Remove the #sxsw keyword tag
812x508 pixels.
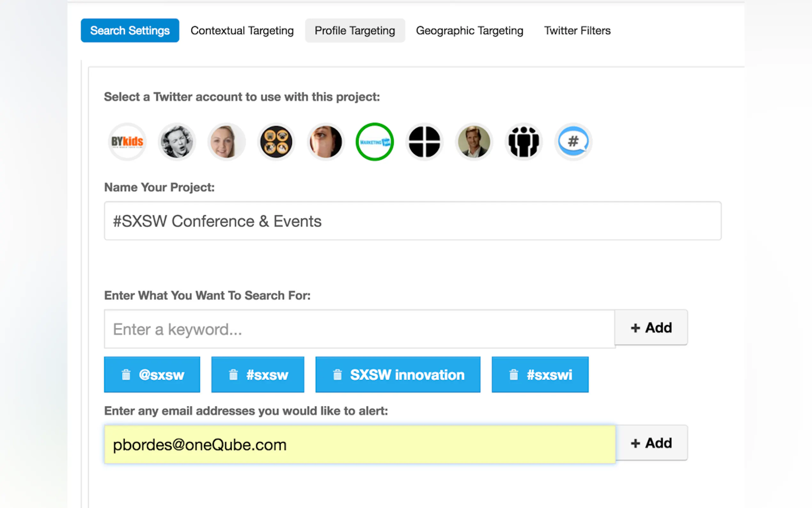[233, 375]
